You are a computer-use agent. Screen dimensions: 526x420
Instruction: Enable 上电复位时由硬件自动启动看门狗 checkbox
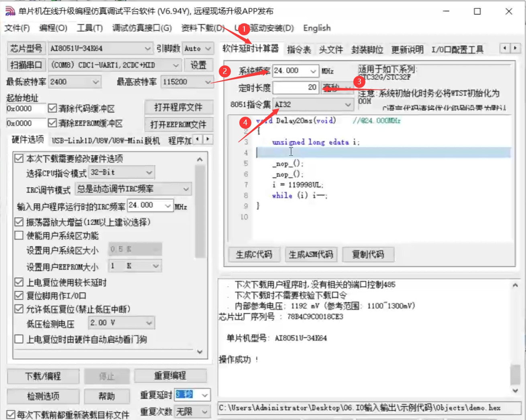(x=19, y=339)
